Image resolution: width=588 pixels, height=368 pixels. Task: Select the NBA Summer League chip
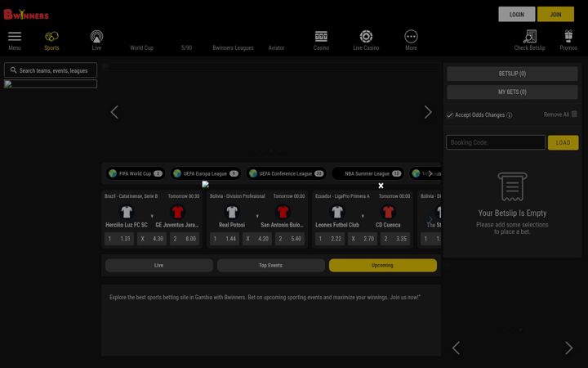pos(367,173)
